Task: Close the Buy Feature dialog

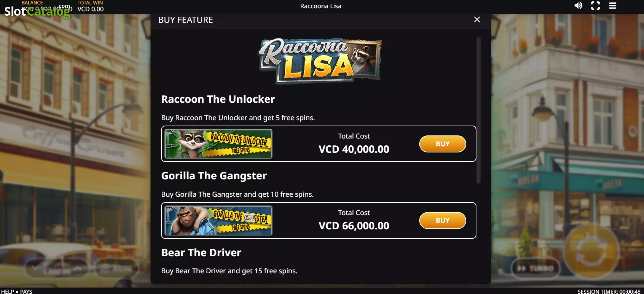Action: [x=477, y=20]
